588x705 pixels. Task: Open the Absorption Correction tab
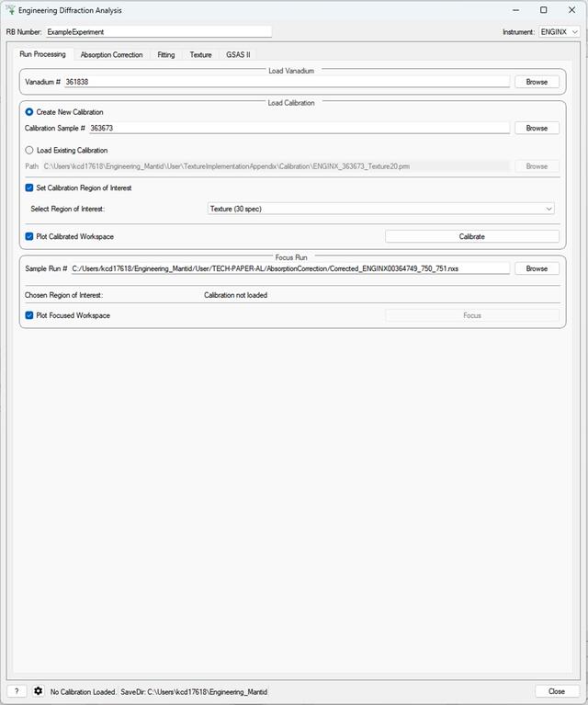click(x=111, y=55)
